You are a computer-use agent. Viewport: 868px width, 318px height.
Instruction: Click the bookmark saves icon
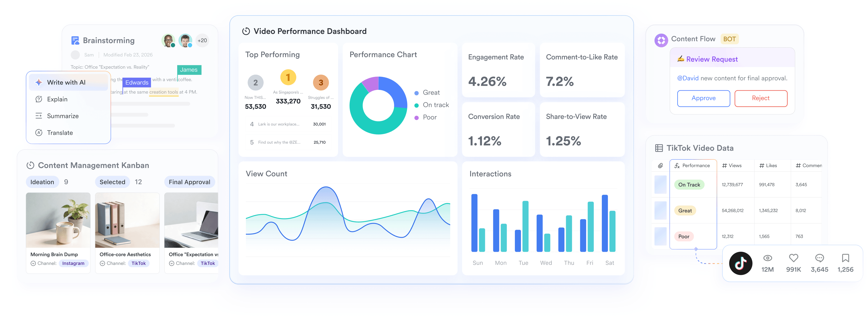click(x=845, y=258)
